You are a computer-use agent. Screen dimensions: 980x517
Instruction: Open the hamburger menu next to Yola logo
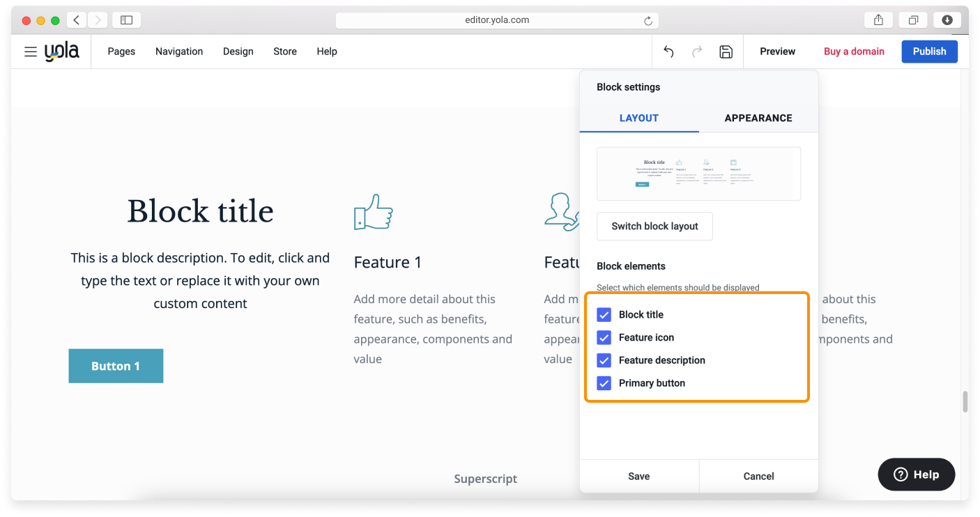(x=30, y=52)
